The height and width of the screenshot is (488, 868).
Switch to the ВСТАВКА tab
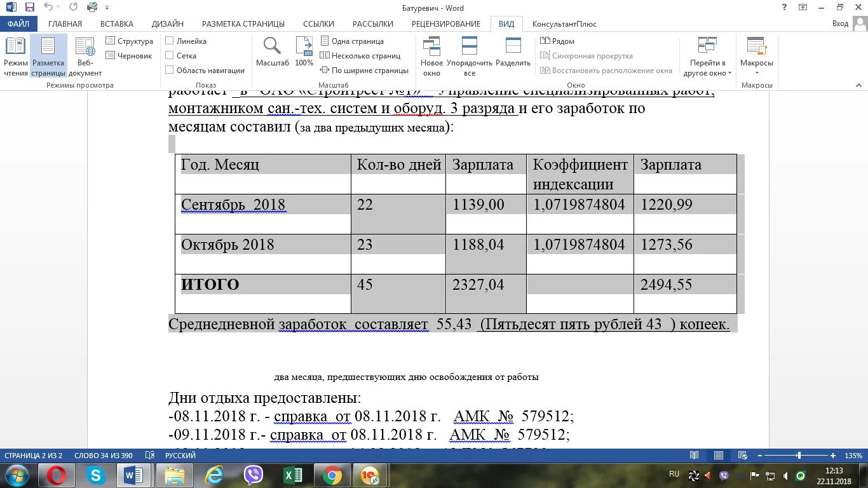point(117,24)
